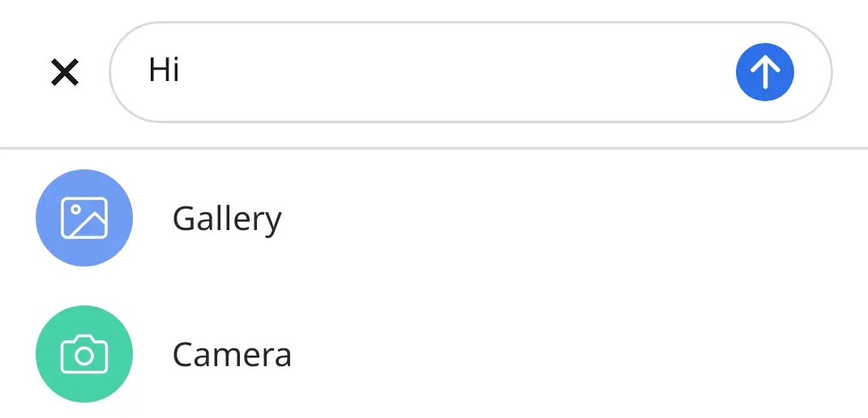868x418 pixels.
Task: Select the Camera text label
Action: (232, 355)
